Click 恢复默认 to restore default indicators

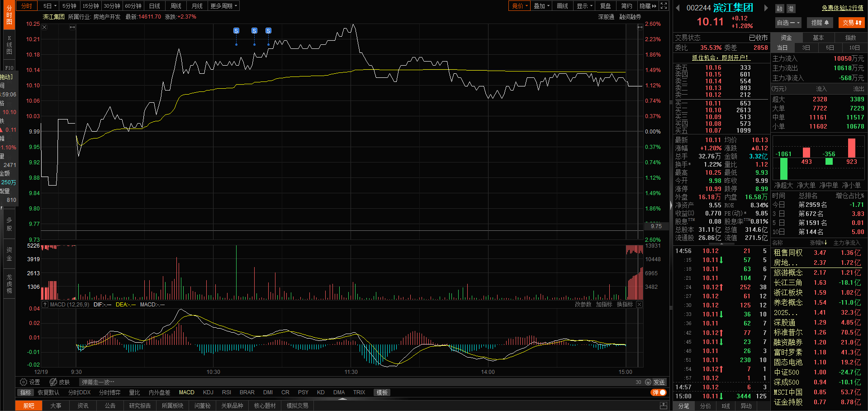tap(48, 392)
